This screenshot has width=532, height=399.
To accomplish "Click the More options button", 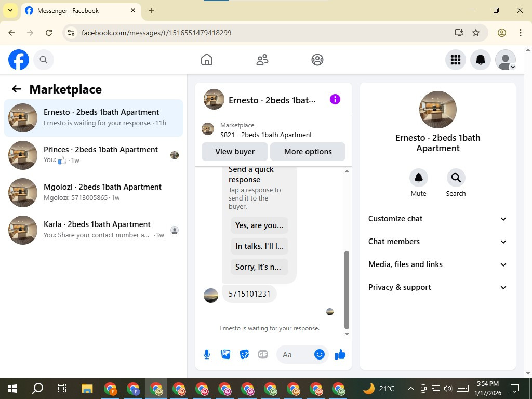I will (x=308, y=152).
